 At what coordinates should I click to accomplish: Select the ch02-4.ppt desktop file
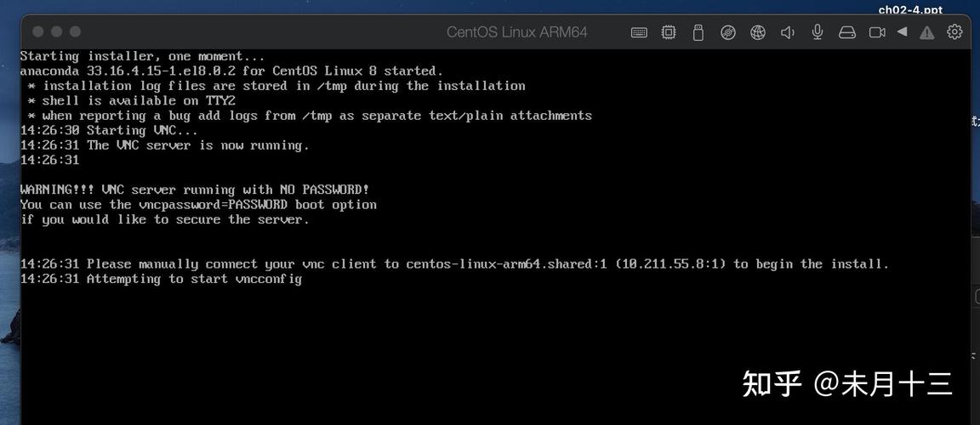point(910,9)
